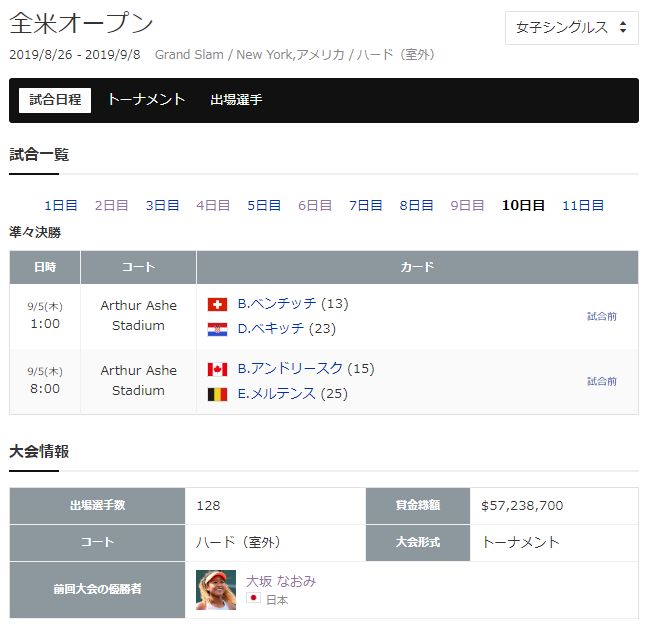Open 試合前 status for the 1:00 match

pyautogui.click(x=602, y=317)
